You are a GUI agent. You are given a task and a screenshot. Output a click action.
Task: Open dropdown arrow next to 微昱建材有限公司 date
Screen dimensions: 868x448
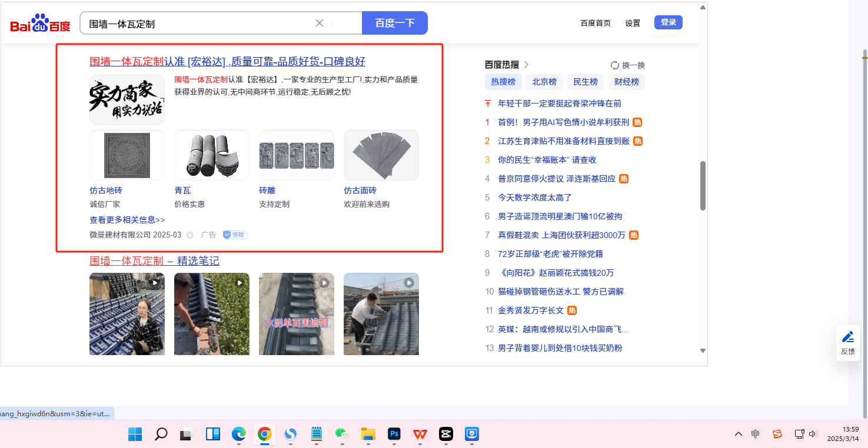[190, 235]
